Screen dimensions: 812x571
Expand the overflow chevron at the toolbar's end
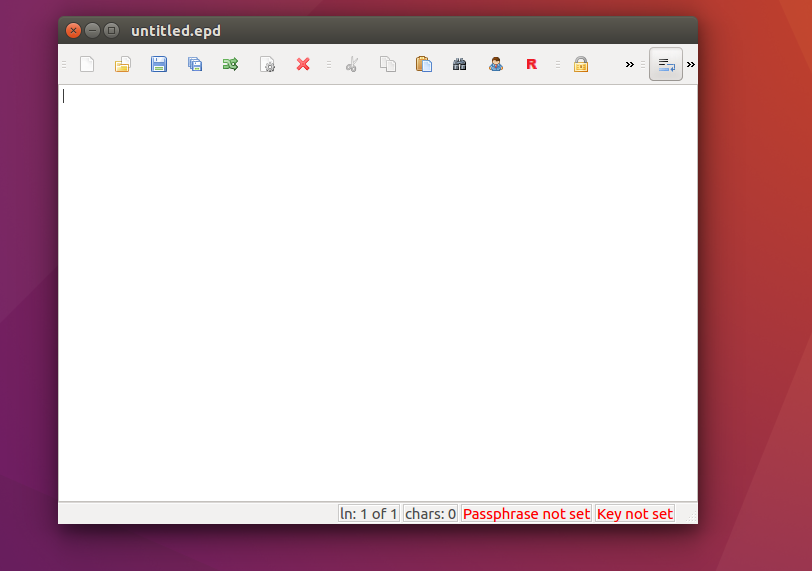691,64
